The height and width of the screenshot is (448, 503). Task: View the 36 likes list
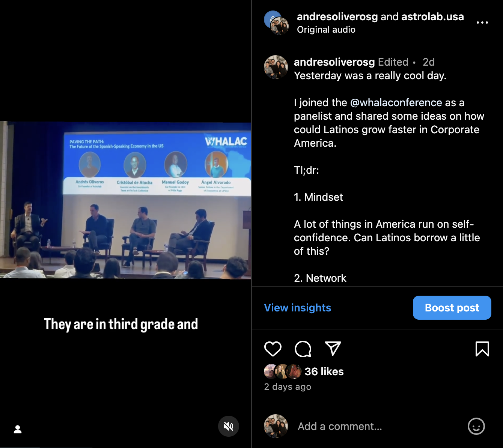tap(324, 371)
